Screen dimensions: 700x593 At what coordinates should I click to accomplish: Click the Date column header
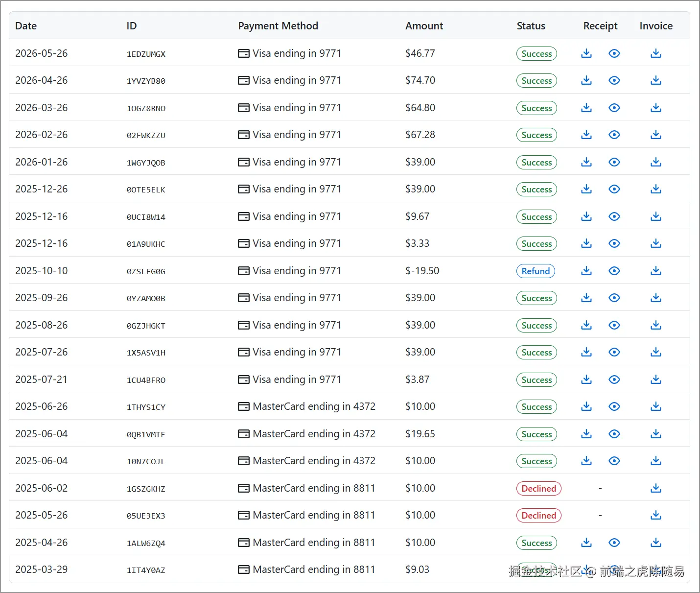tap(26, 26)
